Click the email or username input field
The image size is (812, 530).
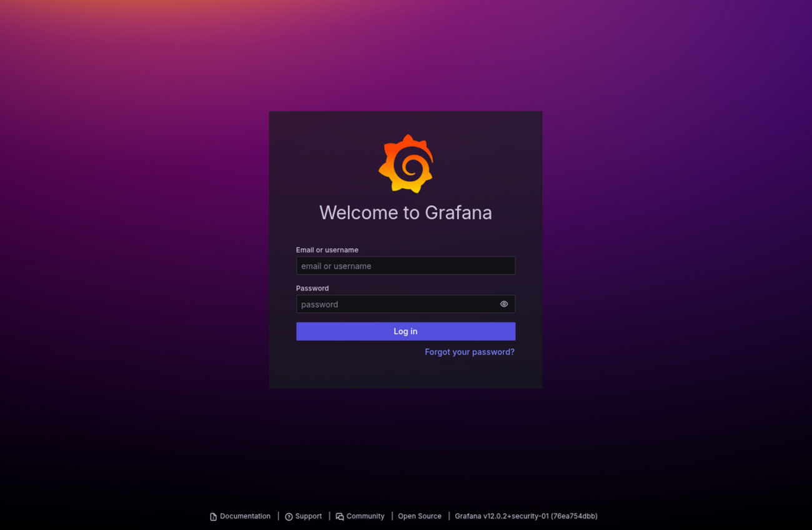[405, 266]
